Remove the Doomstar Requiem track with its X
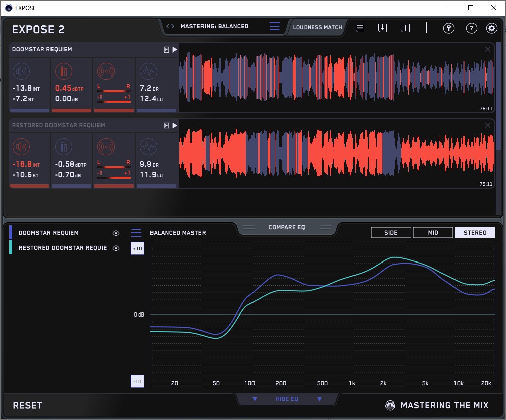 tap(488, 49)
